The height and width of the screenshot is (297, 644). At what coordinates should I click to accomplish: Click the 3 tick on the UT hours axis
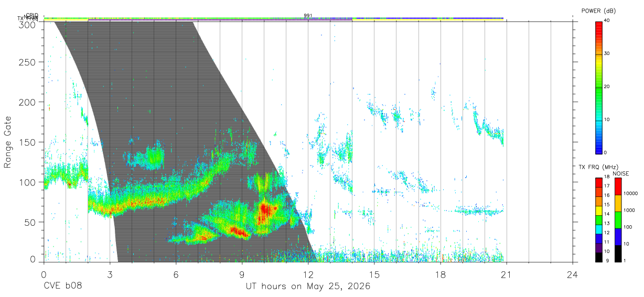(x=110, y=274)
